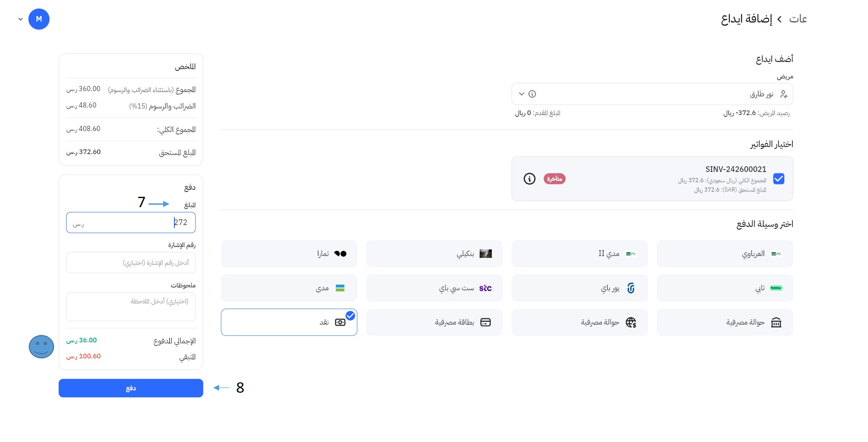Expand the patient selection dropdown arrow
Viewport: 868px width, 442px height.
521,94
